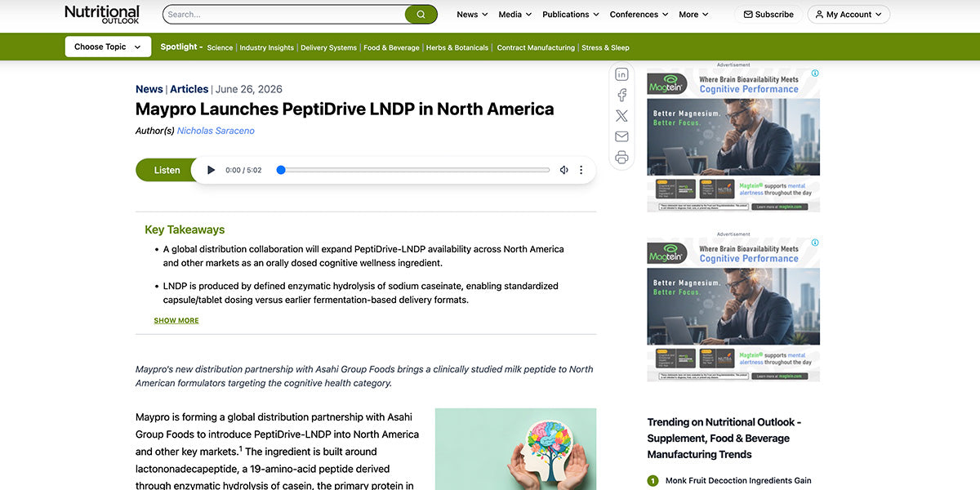
Task: Share article on LinkedIn
Action: 621,74
